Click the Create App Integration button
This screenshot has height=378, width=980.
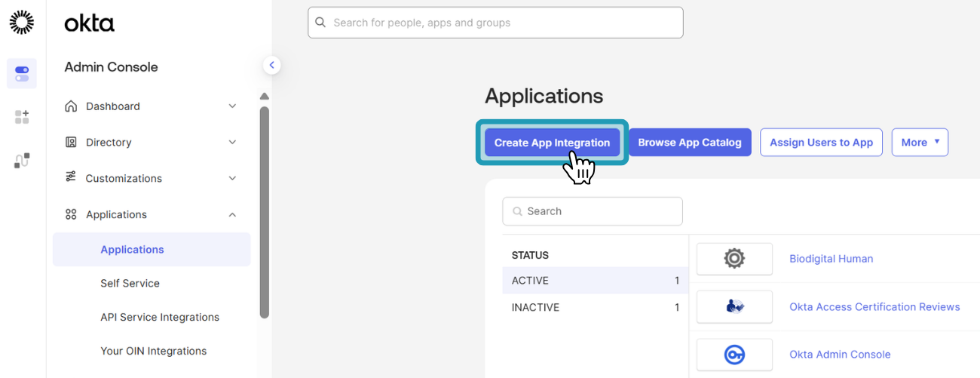coord(552,143)
